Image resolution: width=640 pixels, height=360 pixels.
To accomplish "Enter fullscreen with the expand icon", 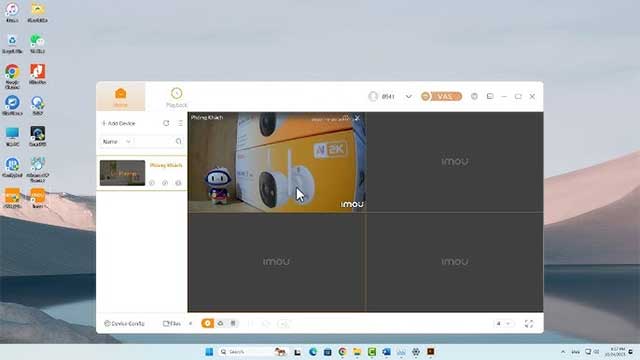I will click(529, 324).
